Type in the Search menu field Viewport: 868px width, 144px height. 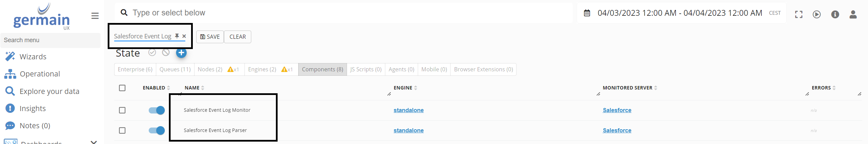click(x=51, y=40)
